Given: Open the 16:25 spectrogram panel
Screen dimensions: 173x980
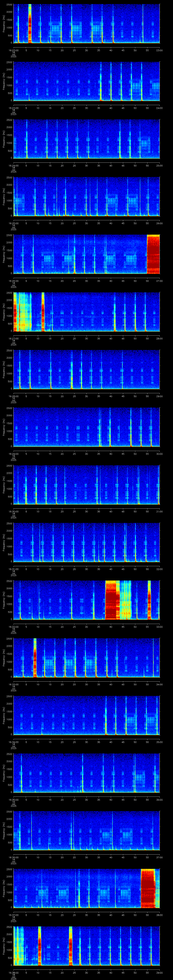Looking at the screenshot, I should point(86,197).
